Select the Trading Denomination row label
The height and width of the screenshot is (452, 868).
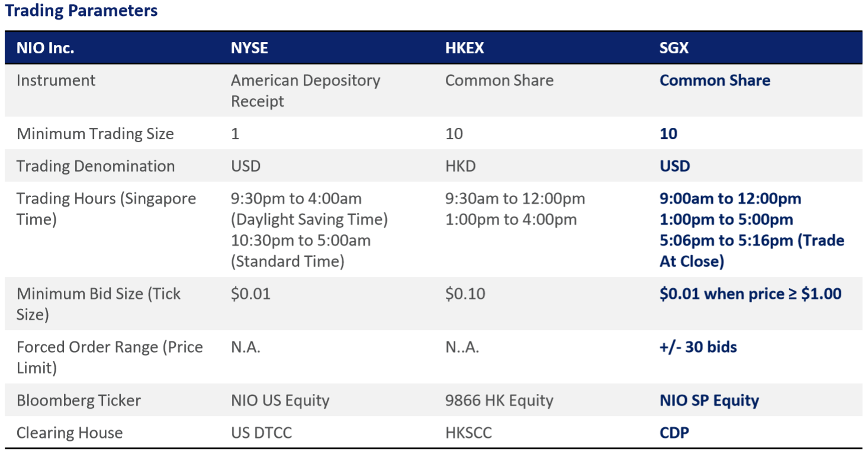click(95, 166)
